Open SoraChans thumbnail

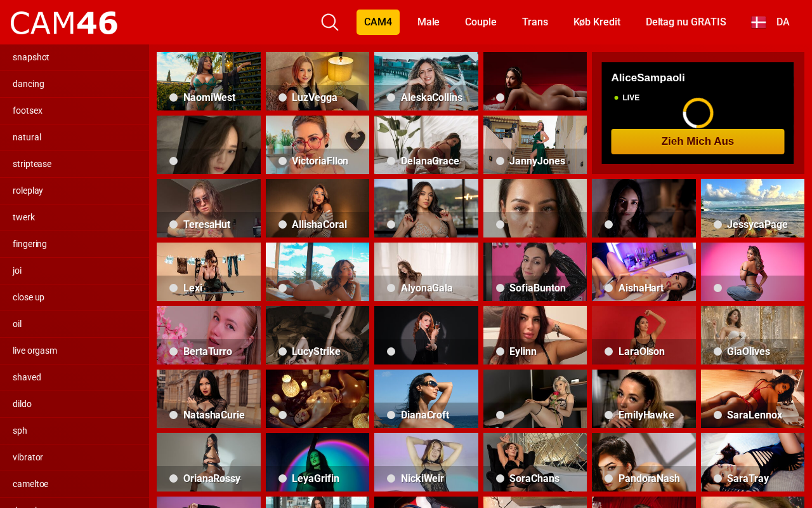tap(535, 462)
